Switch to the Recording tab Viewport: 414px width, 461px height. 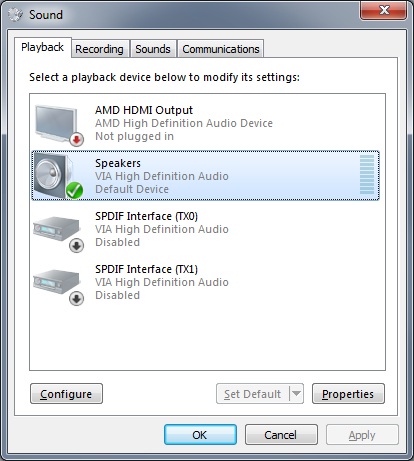99,49
